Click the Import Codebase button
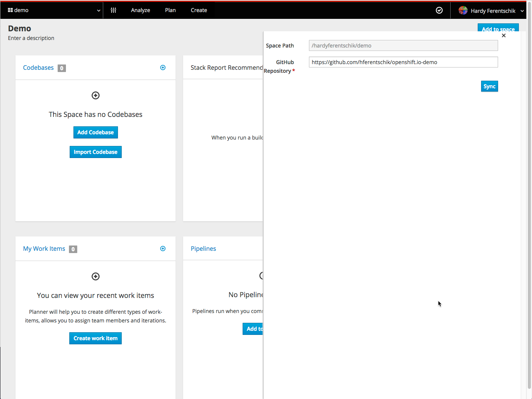 point(95,152)
